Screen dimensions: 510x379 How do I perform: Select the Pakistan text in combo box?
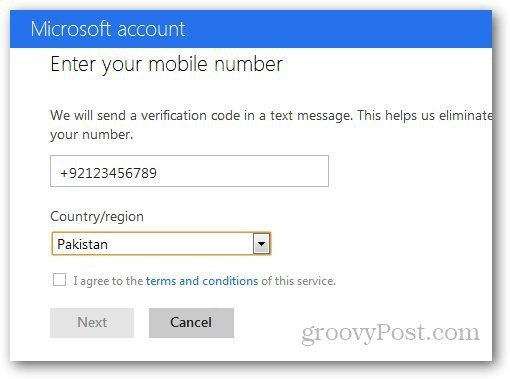coord(82,244)
